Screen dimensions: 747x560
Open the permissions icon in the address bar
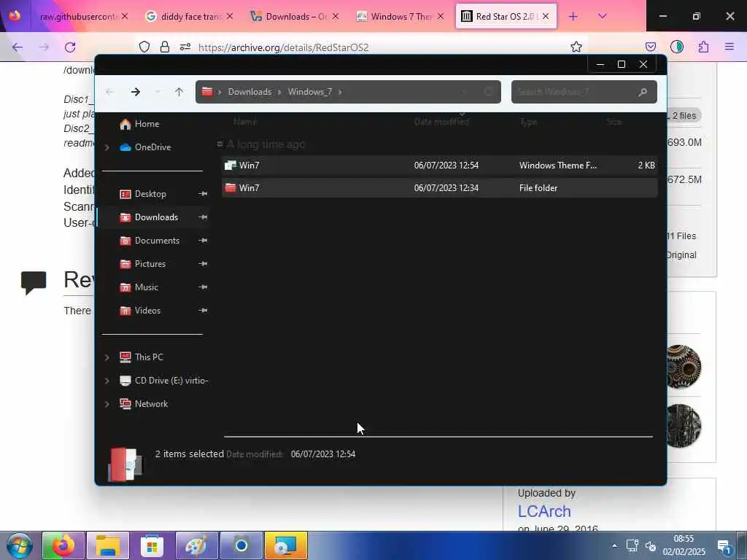click(185, 47)
